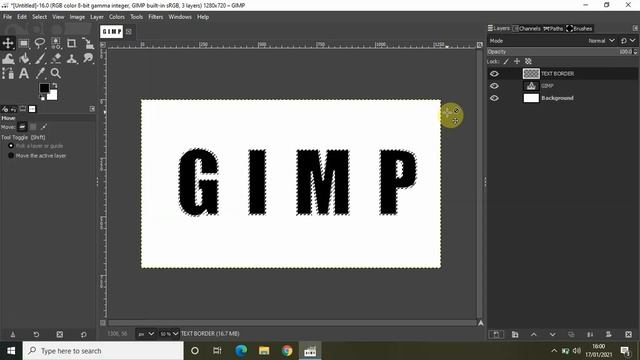Open the Select menu
The height and width of the screenshot is (360, 640).
click(x=39, y=17)
